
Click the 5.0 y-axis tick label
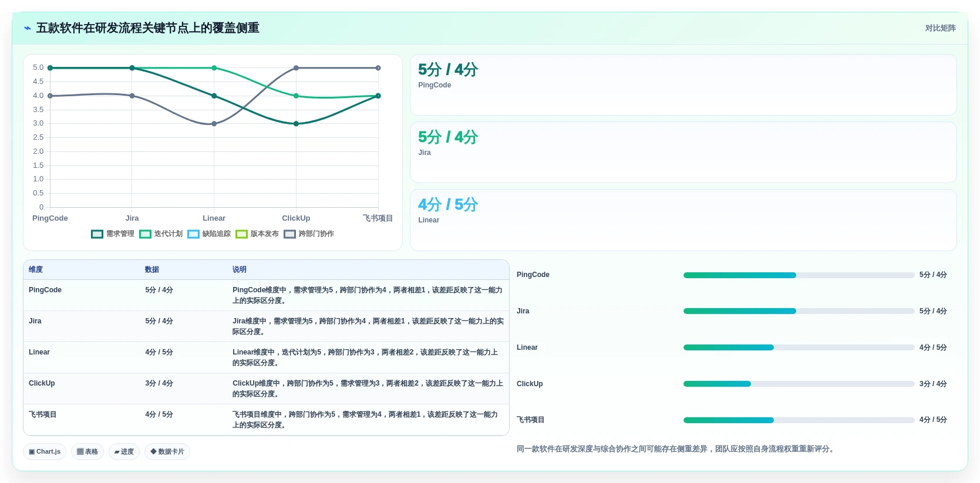click(x=38, y=67)
